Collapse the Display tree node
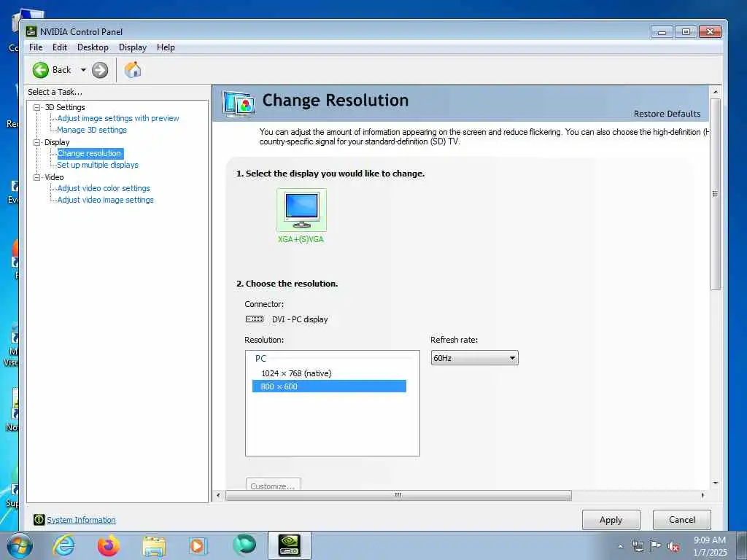The image size is (747, 560). (x=36, y=142)
